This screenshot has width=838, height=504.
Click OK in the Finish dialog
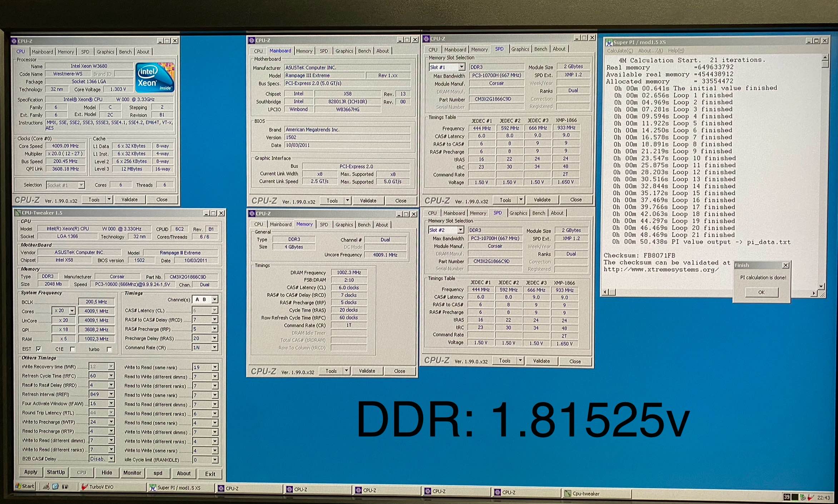[761, 292]
